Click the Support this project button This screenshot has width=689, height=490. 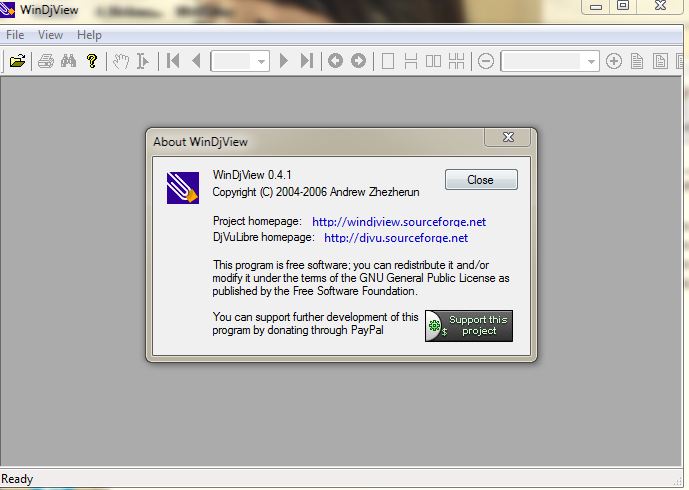point(469,326)
